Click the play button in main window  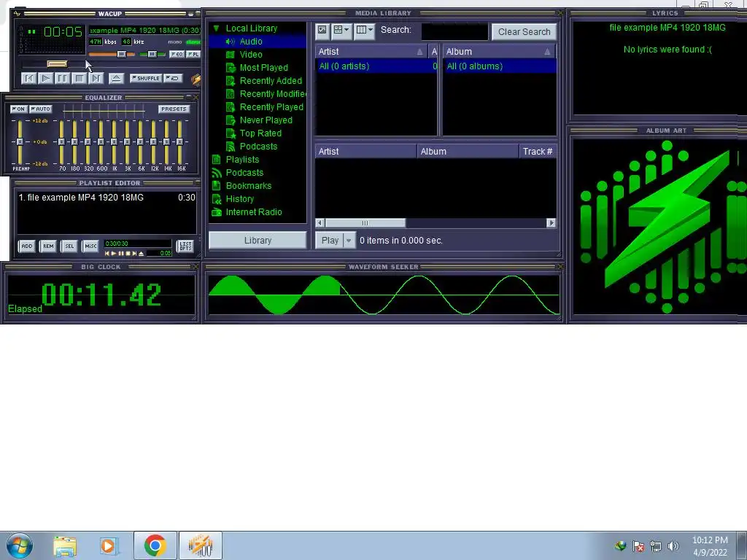click(x=46, y=78)
